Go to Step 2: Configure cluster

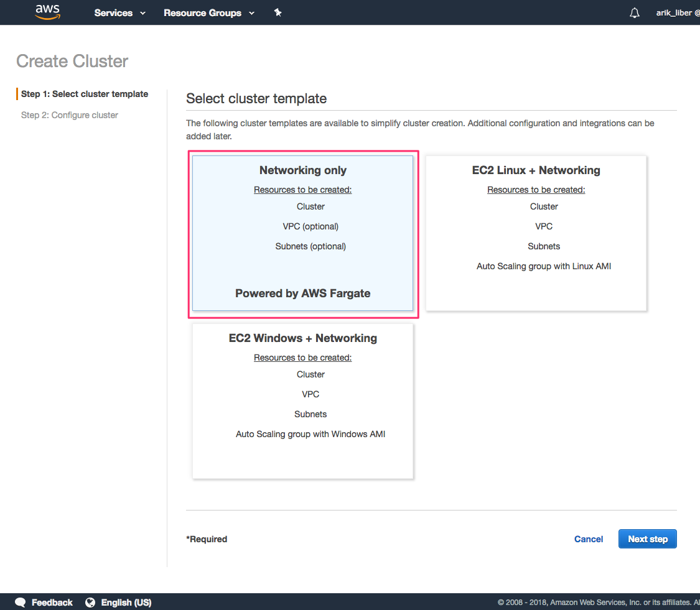click(69, 114)
